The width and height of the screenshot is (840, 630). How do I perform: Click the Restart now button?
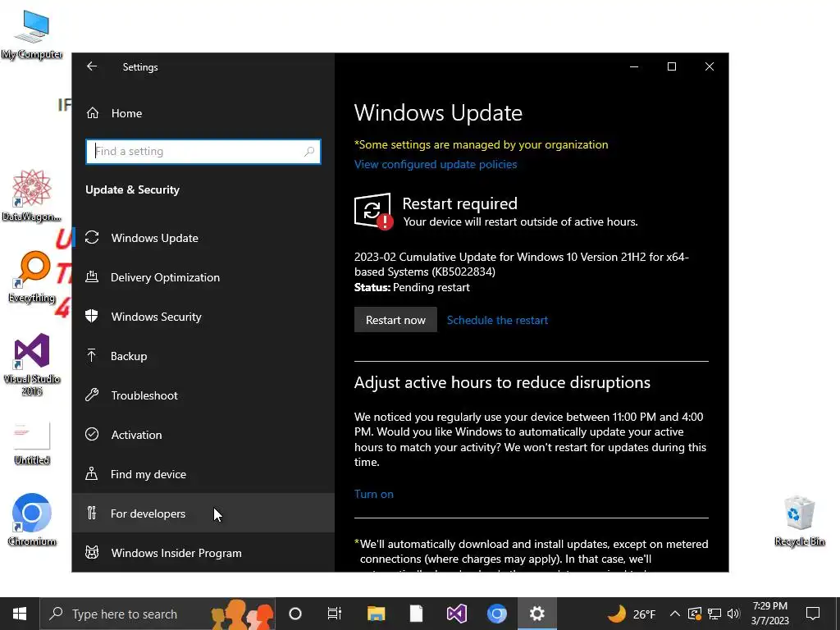(395, 320)
